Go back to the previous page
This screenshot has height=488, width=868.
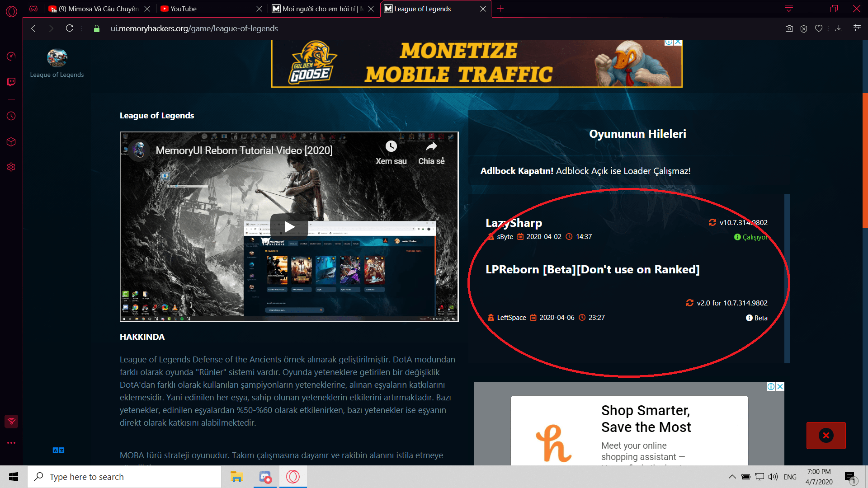(x=33, y=28)
